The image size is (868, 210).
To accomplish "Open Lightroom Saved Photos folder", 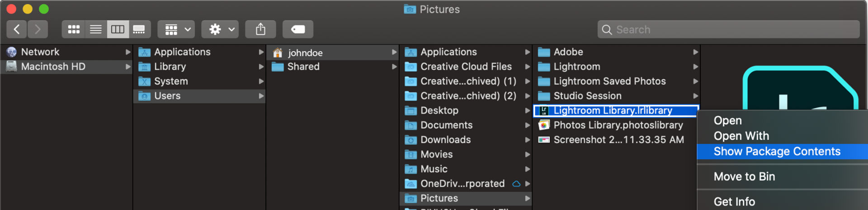I will click(x=617, y=81).
